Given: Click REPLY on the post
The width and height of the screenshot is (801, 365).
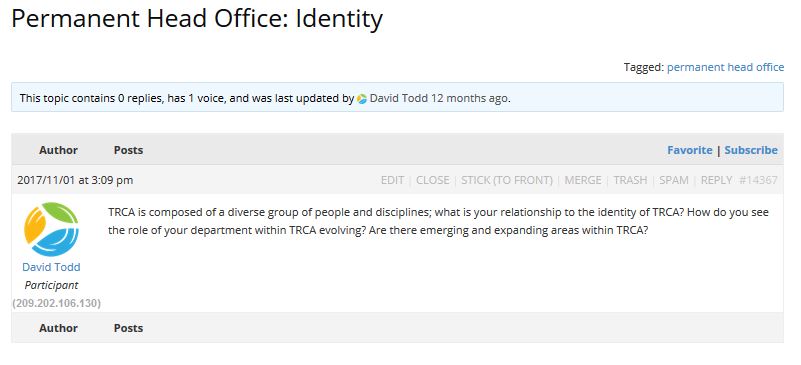Looking at the screenshot, I should pyautogui.click(x=717, y=180).
